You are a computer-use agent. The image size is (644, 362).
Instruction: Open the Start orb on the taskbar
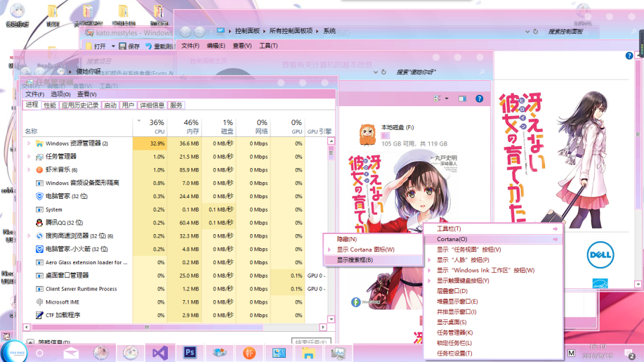pyautogui.click(x=14, y=352)
